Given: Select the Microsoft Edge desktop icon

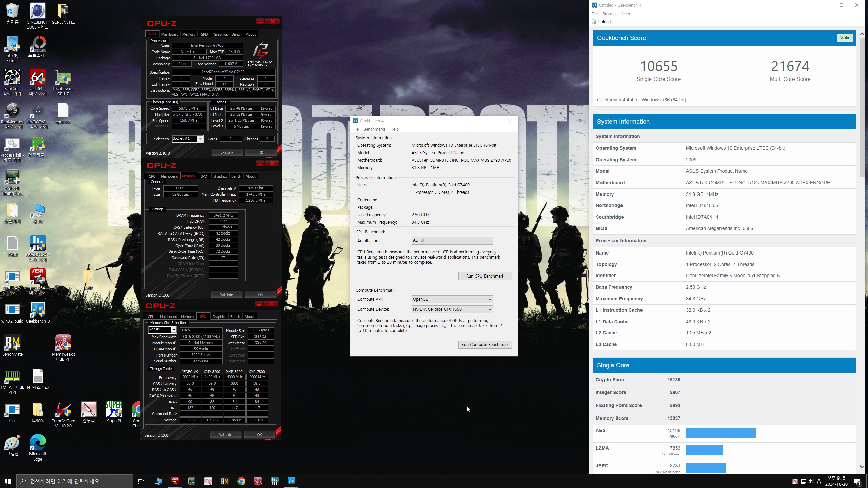Looking at the screenshot, I should point(38,448).
